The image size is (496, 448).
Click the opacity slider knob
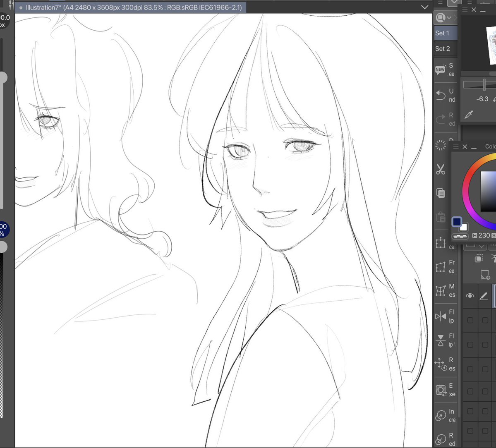[x=3, y=247]
